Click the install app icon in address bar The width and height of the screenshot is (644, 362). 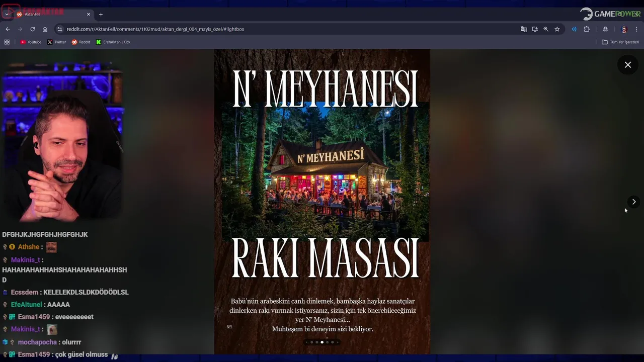[535, 29]
